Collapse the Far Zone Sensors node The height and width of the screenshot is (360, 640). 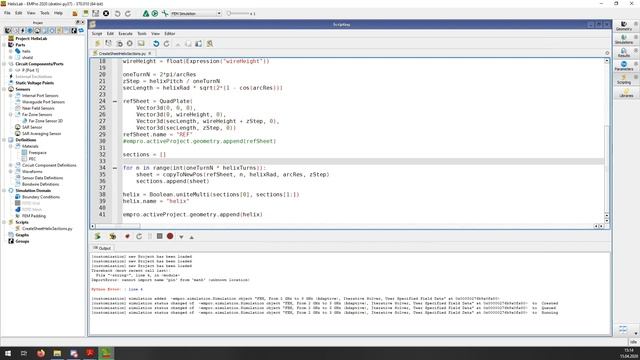11,115
